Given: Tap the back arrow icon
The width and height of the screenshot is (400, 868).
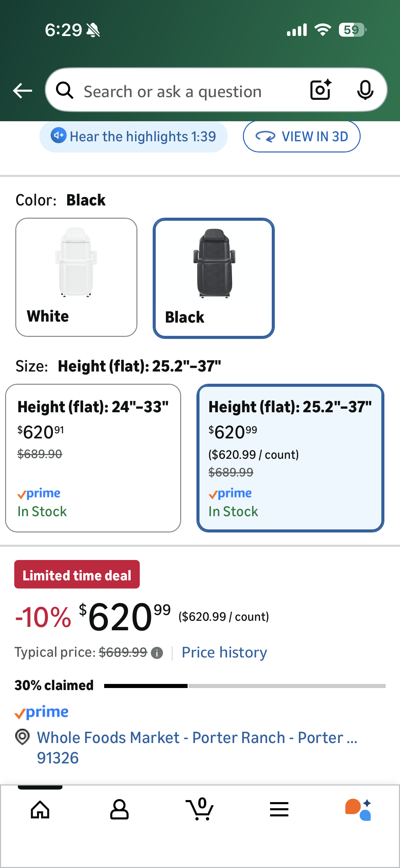Looking at the screenshot, I should tap(22, 91).
